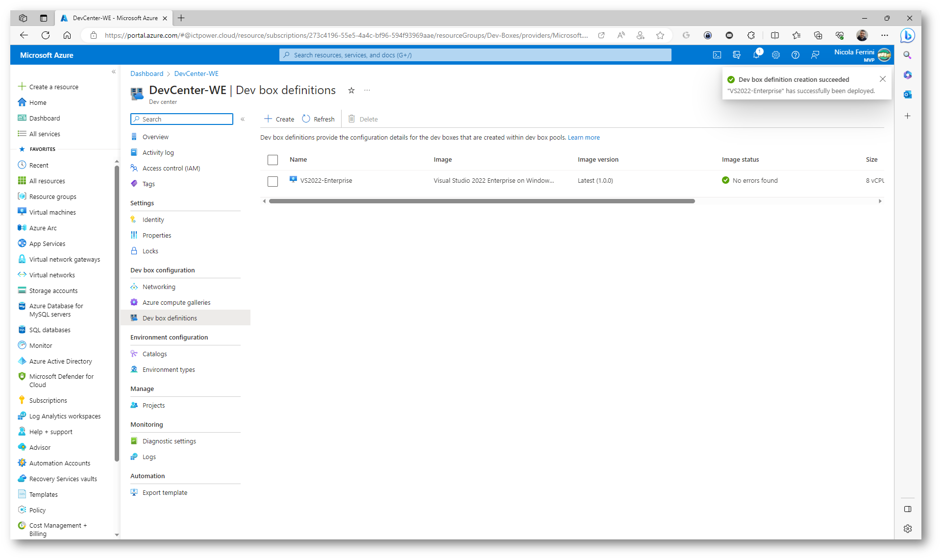Open the directories and subscriptions filter icon
The height and width of the screenshot is (560, 942).
pos(737,55)
